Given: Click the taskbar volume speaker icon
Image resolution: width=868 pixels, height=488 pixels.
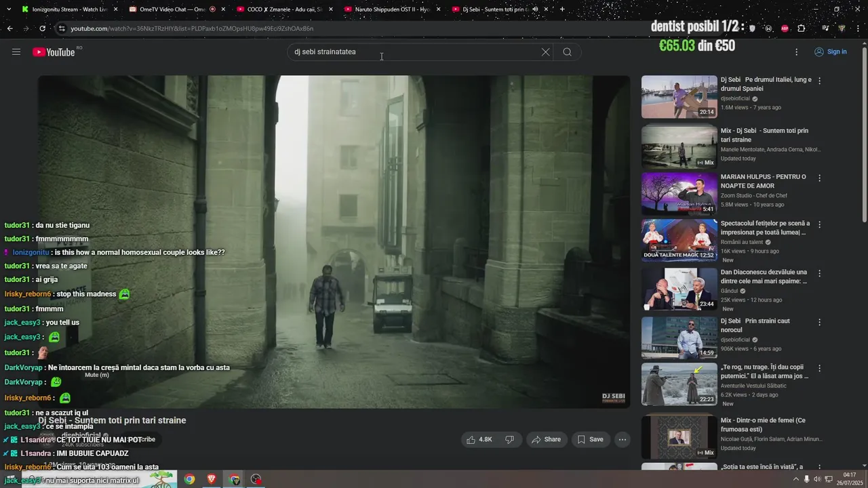Looking at the screenshot, I should [x=817, y=479].
